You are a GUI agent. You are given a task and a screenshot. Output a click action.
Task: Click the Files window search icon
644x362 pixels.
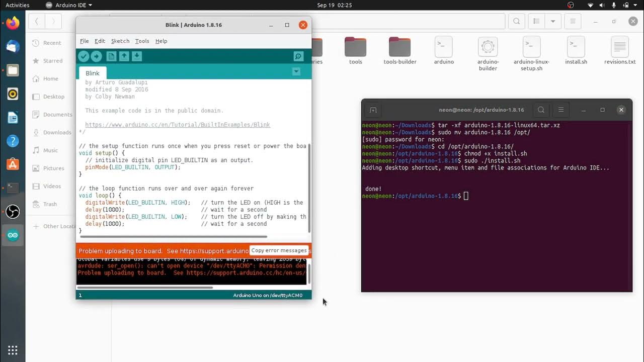517,22
